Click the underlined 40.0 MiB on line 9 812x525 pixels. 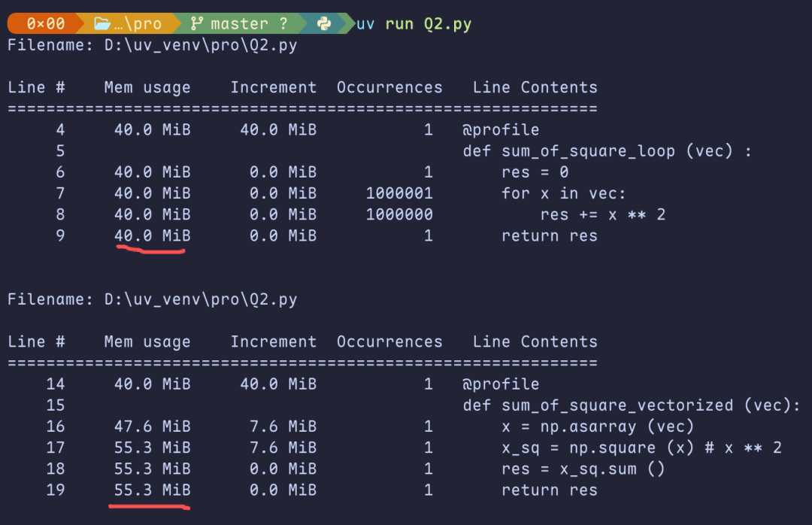pyautogui.click(x=152, y=236)
